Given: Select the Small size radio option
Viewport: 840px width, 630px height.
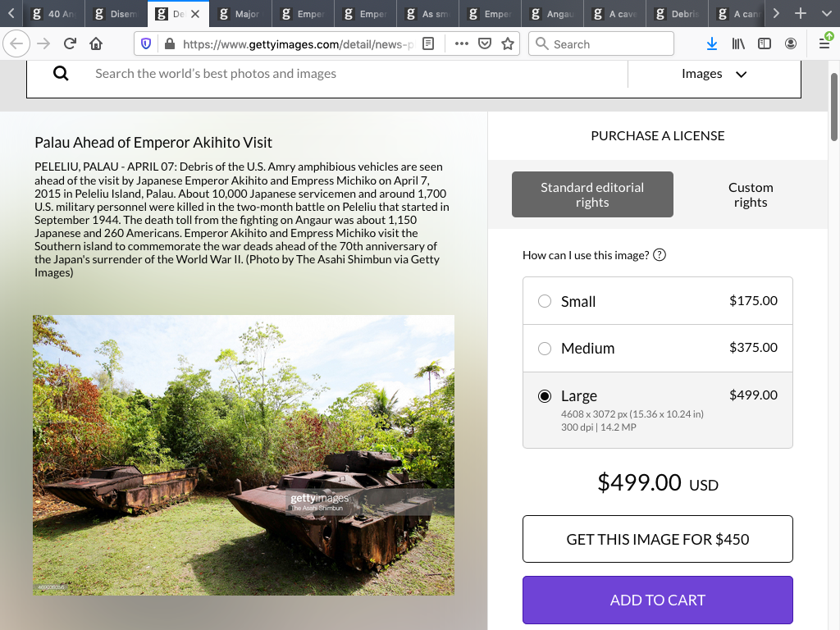Looking at the screenshot, I should [x=545, y=301].
